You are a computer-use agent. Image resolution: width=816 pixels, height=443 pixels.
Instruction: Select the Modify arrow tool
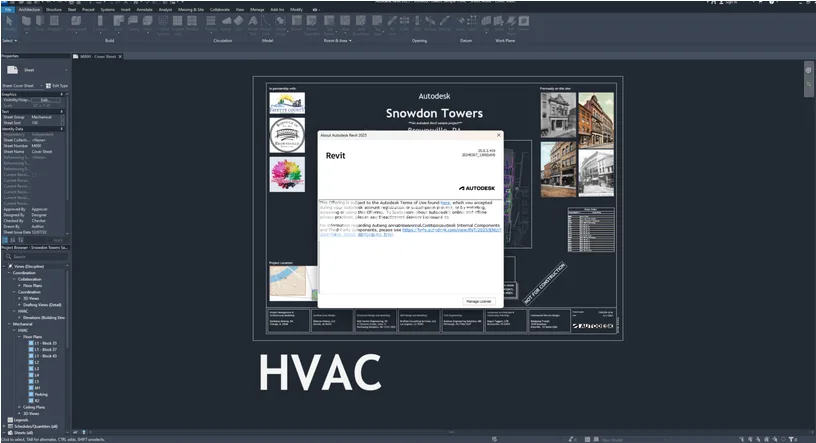[x=9, y=21]
